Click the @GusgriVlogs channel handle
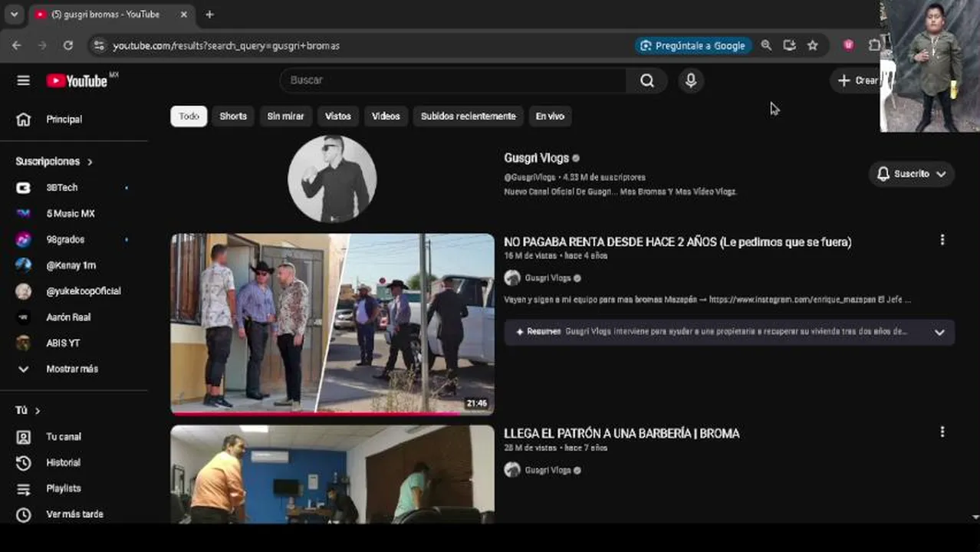980x552 pixels. (x=531, y=177)
